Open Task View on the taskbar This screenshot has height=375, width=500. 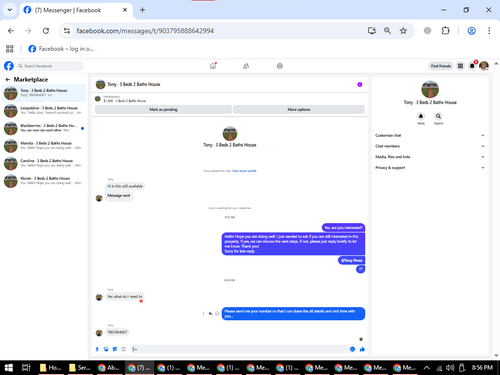click(26, 368)
